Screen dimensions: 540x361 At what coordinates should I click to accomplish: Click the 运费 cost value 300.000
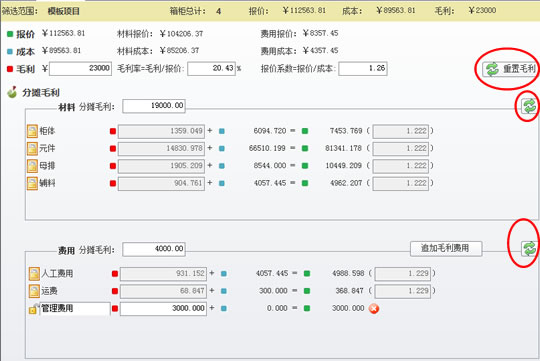tap(273, 291)
